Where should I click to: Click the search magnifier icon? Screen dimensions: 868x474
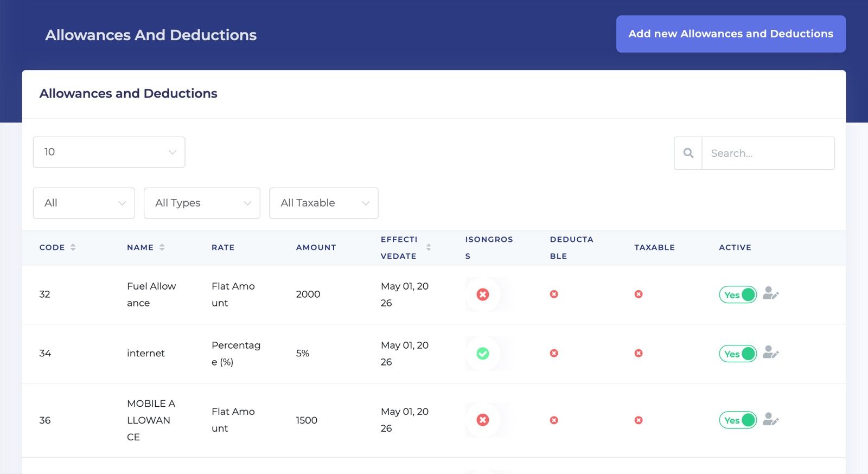click(x=688, y=153)
